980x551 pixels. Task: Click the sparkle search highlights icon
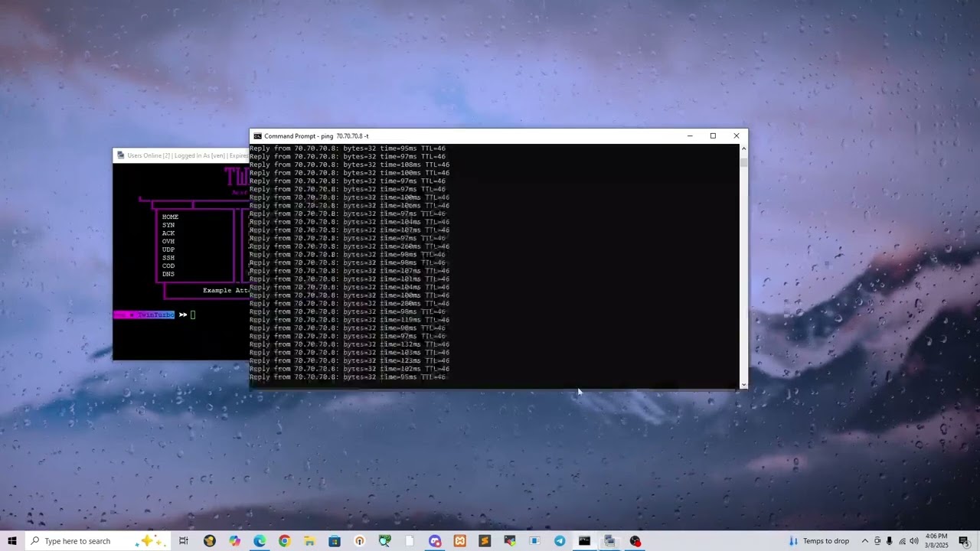(x=149, y=541)
